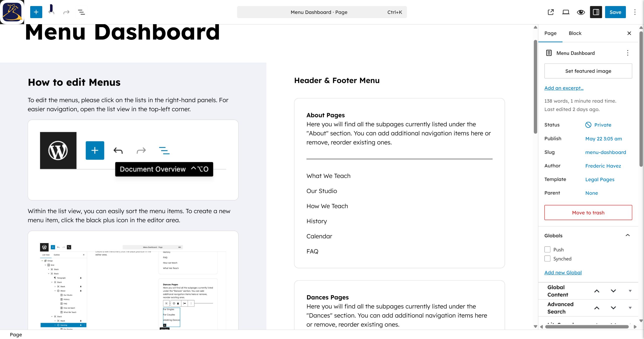Open the block inserter plus button
644x339 pixels.
pos(36,12)
